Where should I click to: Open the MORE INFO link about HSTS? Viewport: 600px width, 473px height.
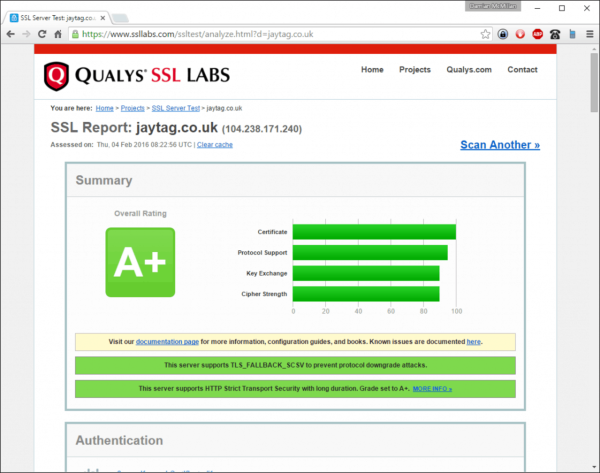(432, 389)
